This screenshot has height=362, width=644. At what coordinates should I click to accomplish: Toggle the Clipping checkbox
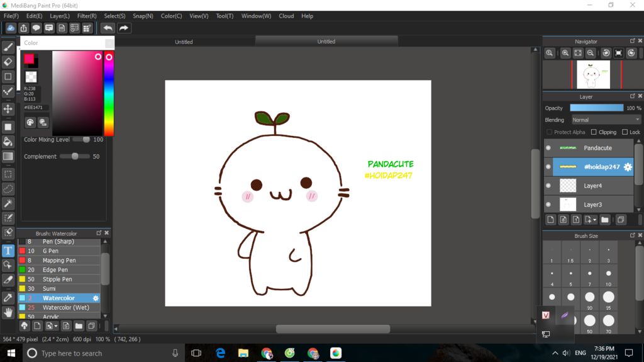[x=594, y=132]
